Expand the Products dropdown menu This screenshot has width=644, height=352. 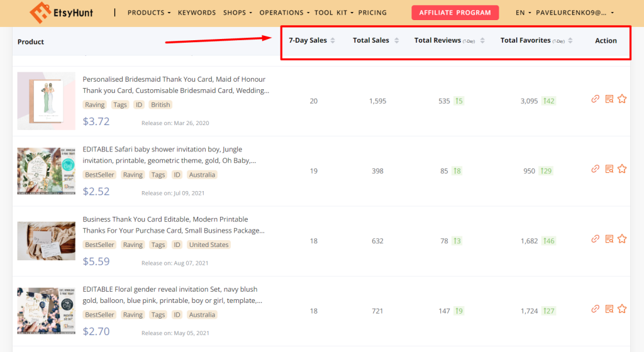tap(149, 13)
